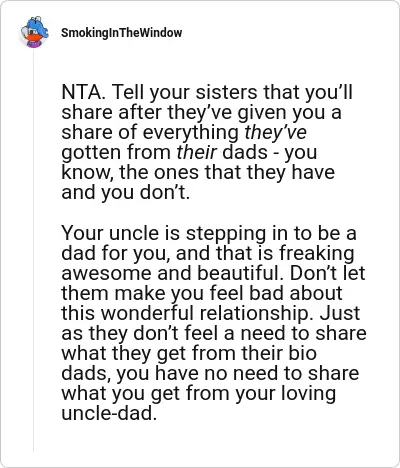Screen dimensions: 400x468
Task: Click the final word "uncle-dad."
Action: pos(109,413)
